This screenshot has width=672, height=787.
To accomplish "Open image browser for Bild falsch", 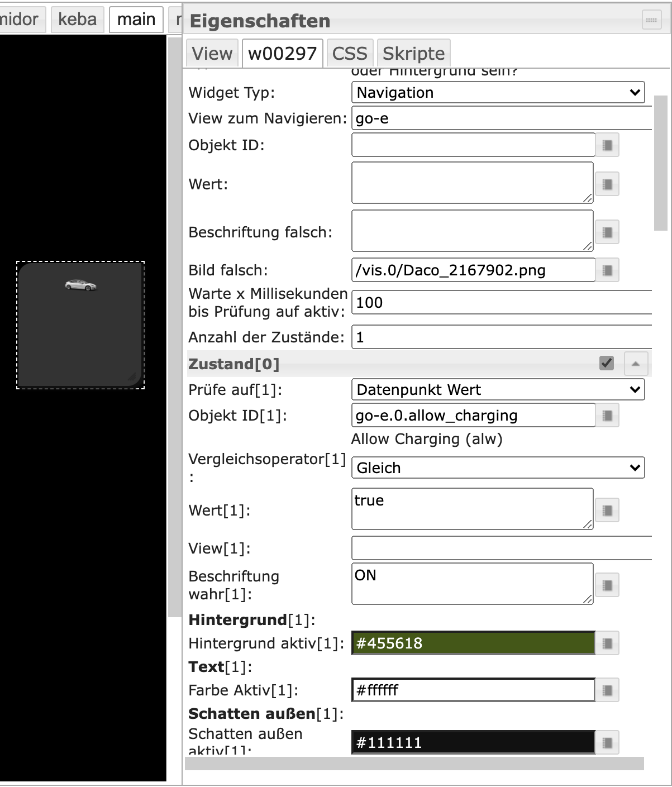I will pyautogui.click(x=607, y=270).
